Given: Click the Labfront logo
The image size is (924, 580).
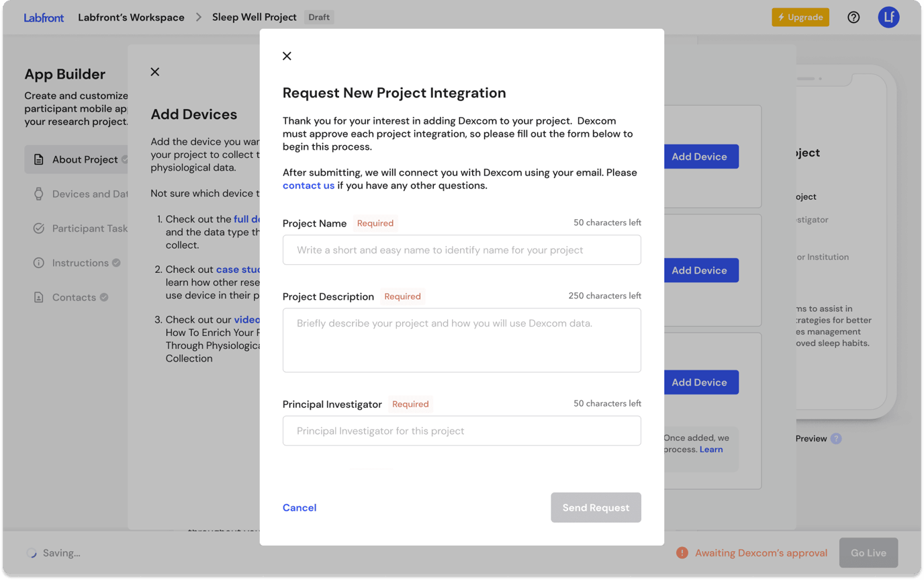Looking at the screenshot, I should coord(43,17).
